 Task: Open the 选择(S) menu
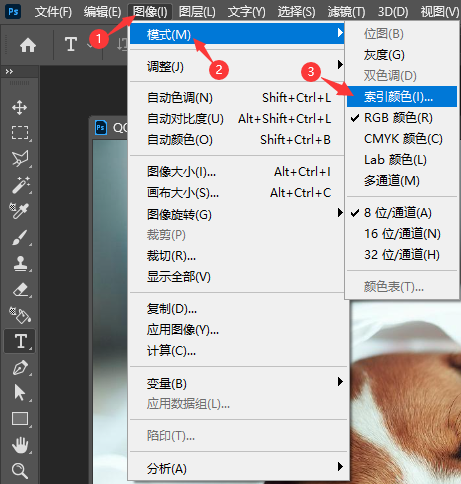click(x=296, y=12)
